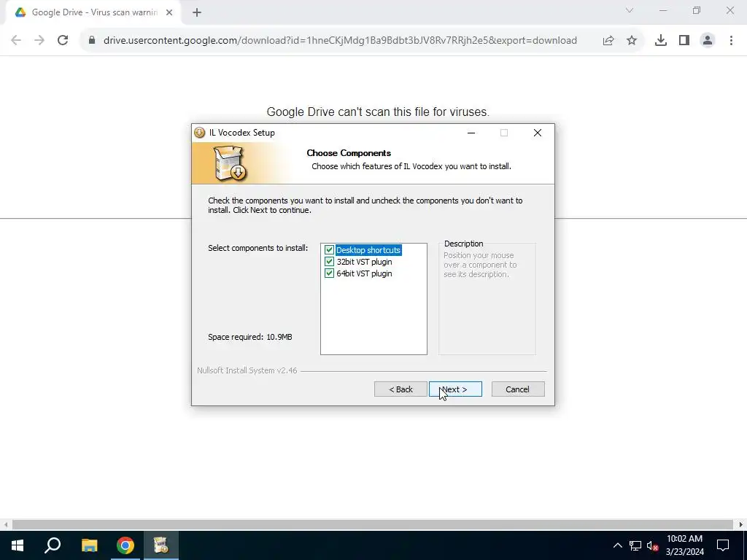This screenshot has height=560, width=747.
Task: Go Back in the Vocodex installer
Action: click(x=400, y=389)
